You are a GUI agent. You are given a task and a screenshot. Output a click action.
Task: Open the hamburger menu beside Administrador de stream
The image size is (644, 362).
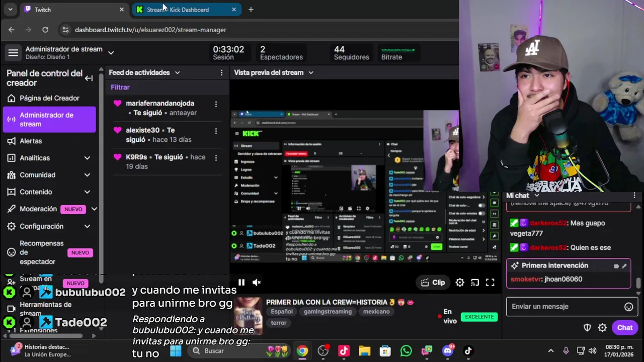13,53
